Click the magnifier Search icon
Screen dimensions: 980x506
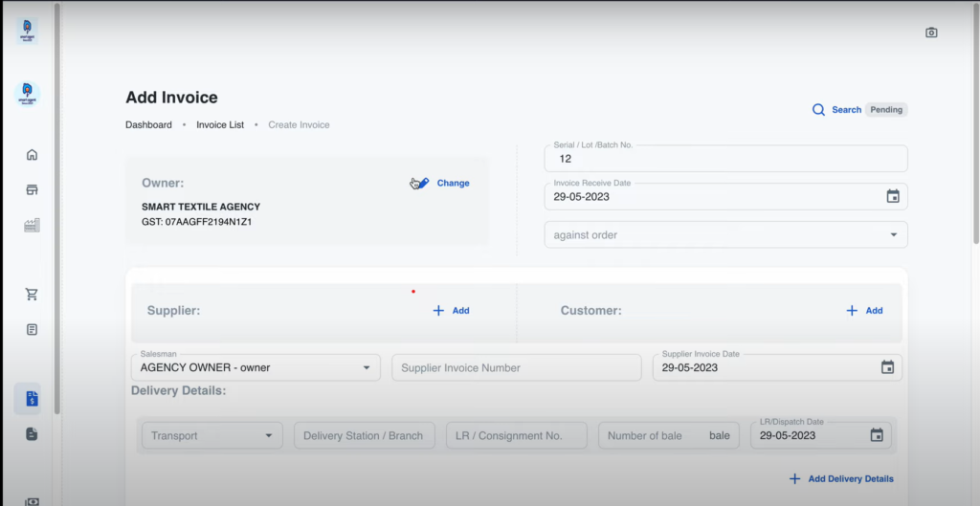pos(819,110)
